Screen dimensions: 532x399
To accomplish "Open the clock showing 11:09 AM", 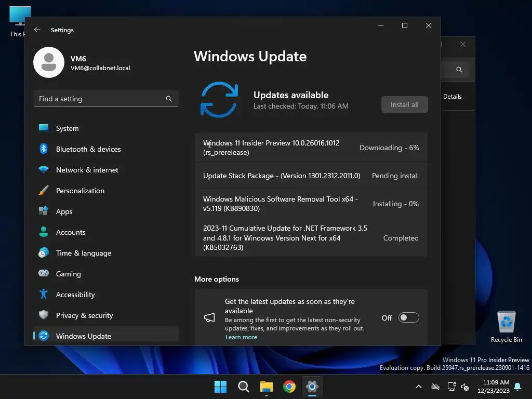I will point(494,387).
